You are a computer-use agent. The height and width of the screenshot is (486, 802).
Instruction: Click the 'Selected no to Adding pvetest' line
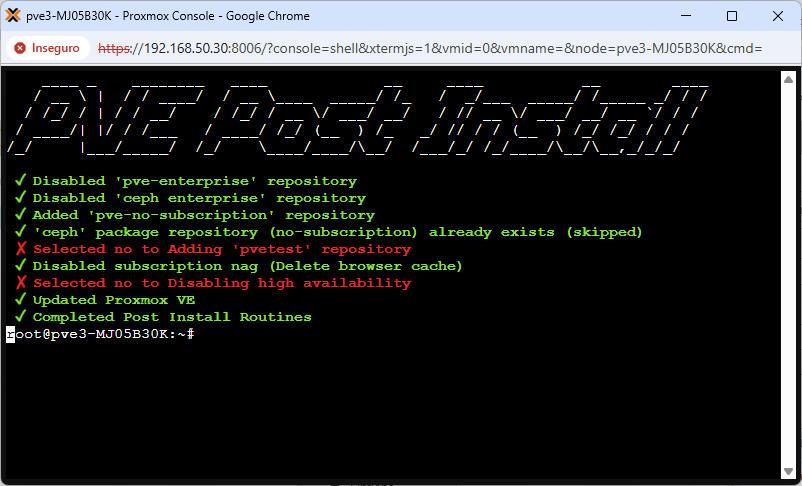(x=213, y=249)
